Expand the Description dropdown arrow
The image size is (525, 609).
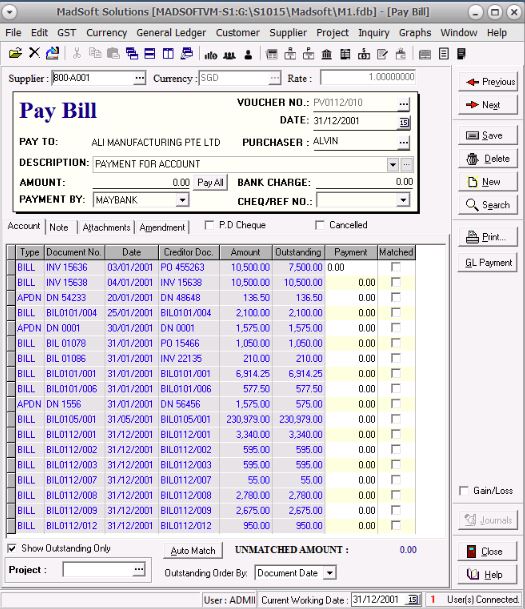[393, 165]
